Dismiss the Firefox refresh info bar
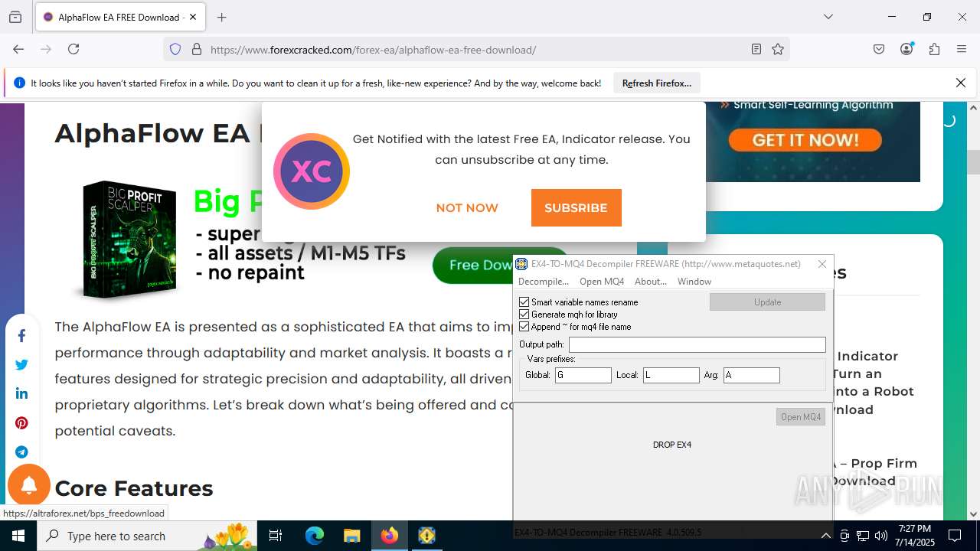Screen dimensions: 980x551 point(961,83)
